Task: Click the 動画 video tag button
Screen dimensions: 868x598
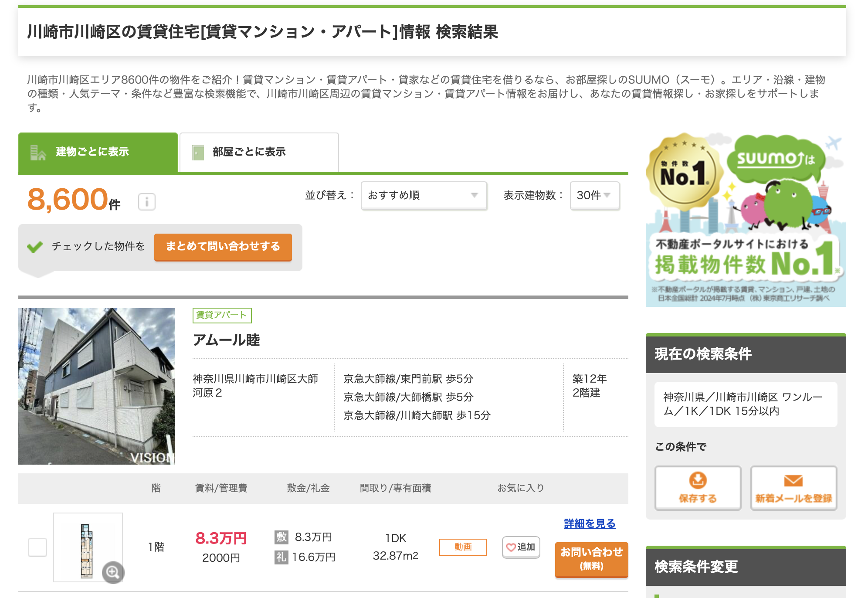Action: click(463, 547)
